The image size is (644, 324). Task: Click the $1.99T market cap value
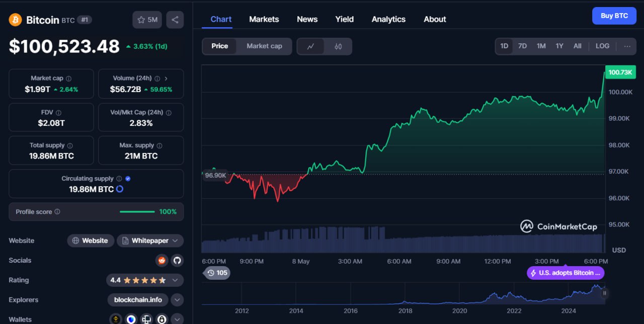38,89
